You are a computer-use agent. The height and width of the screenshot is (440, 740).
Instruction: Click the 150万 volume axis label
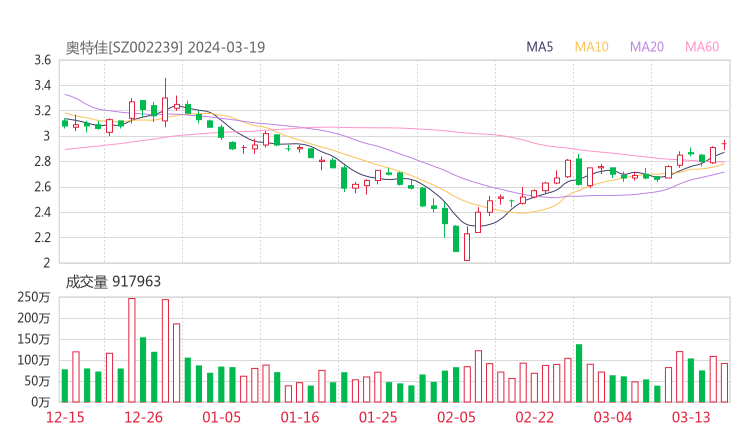pyautogui.click(x=34, y=339)
